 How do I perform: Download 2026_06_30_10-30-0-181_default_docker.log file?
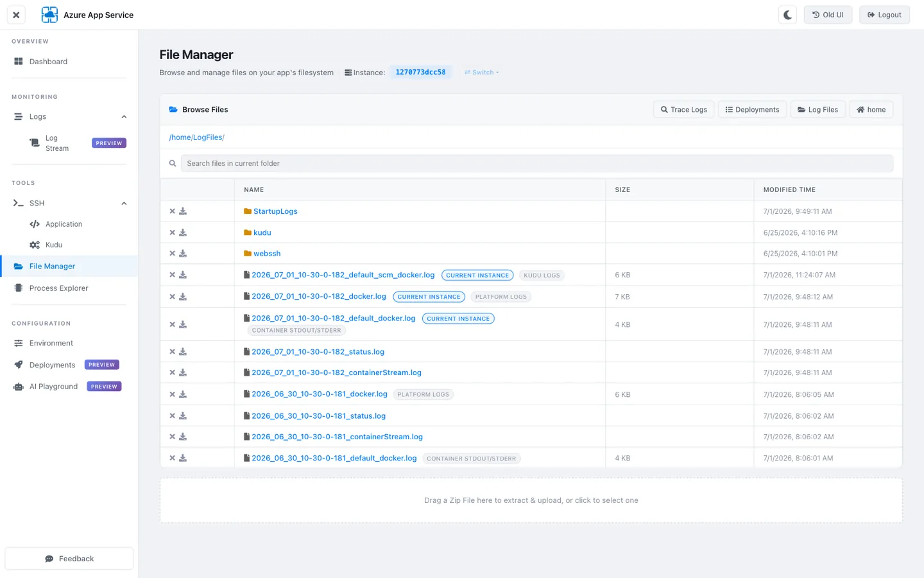183,458
